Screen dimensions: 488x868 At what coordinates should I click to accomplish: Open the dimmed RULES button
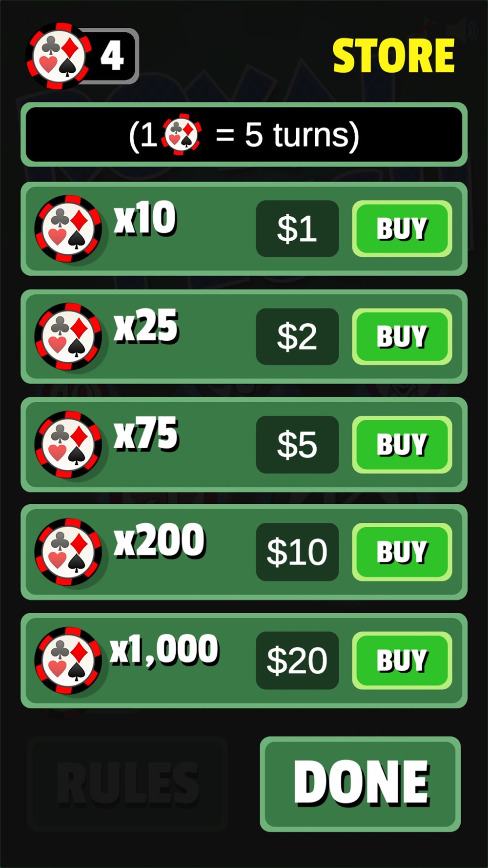pyautogui.click(x=128, y=784)
